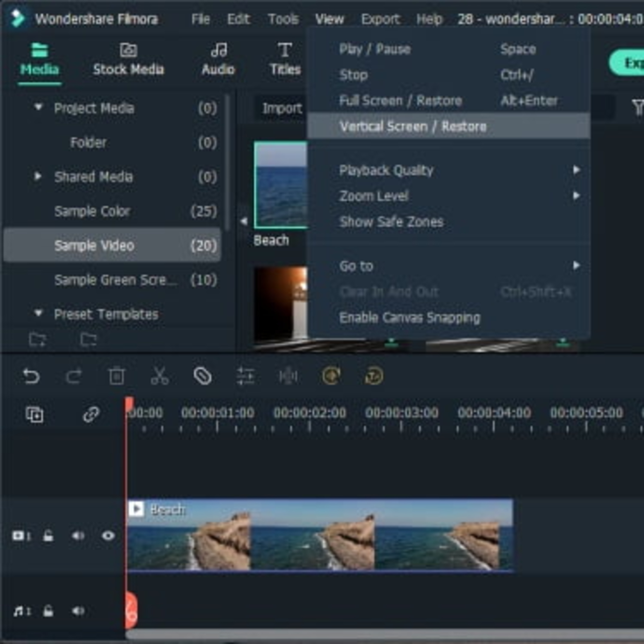Collapse the Preset Templates tree
Screen dimensions: 644x644
click(x=38, y=313)
